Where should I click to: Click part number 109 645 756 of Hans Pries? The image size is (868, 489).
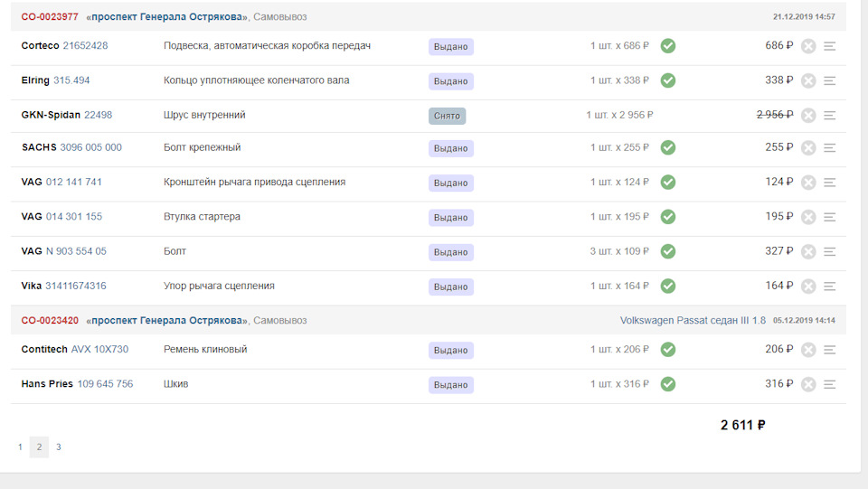coord(105,384)
